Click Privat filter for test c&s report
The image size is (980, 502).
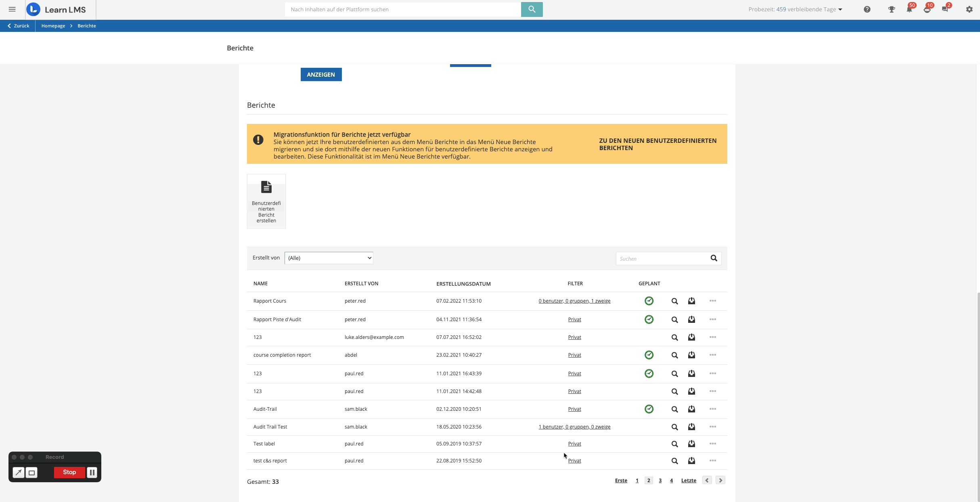(x=574, y=461)
